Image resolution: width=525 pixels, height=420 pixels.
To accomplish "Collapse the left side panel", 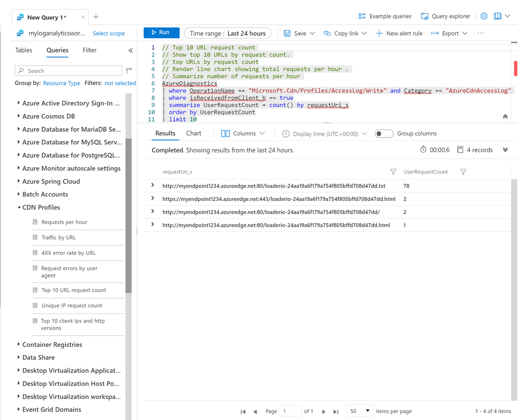I will tap(130, 51).
